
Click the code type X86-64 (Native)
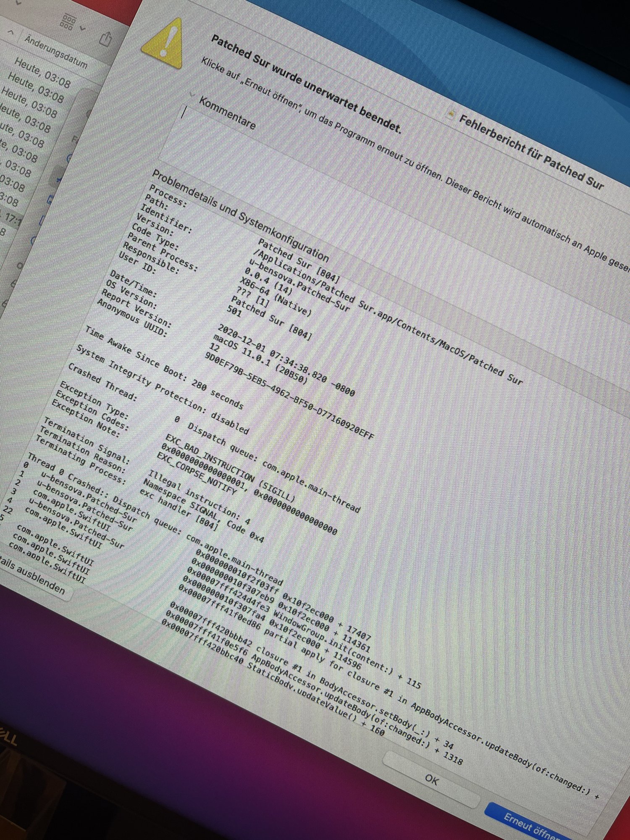(x=276, y=296)
